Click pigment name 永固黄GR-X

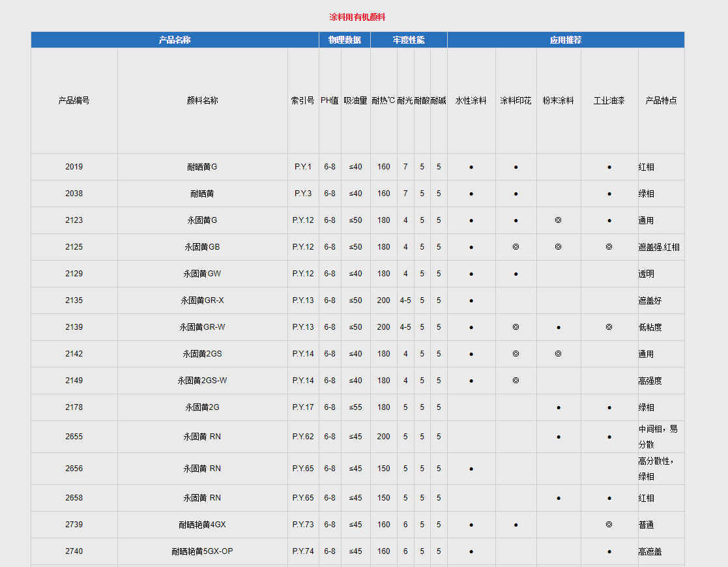click(202, 300)
